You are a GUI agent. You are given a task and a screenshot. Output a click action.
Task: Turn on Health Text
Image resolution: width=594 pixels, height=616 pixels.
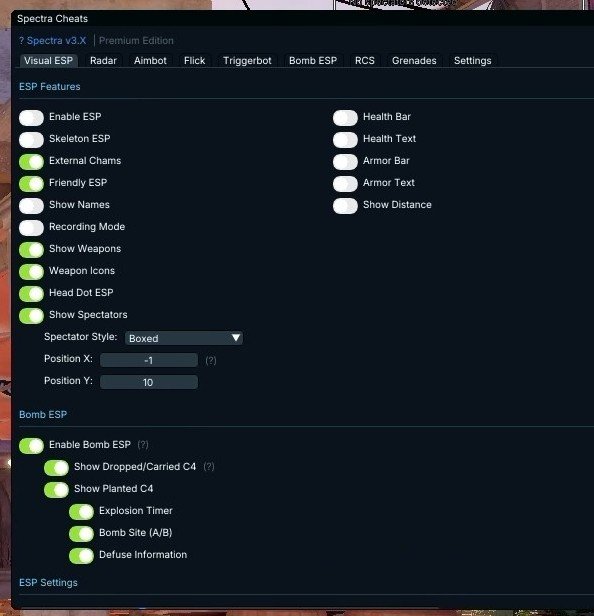pos(345,139)
